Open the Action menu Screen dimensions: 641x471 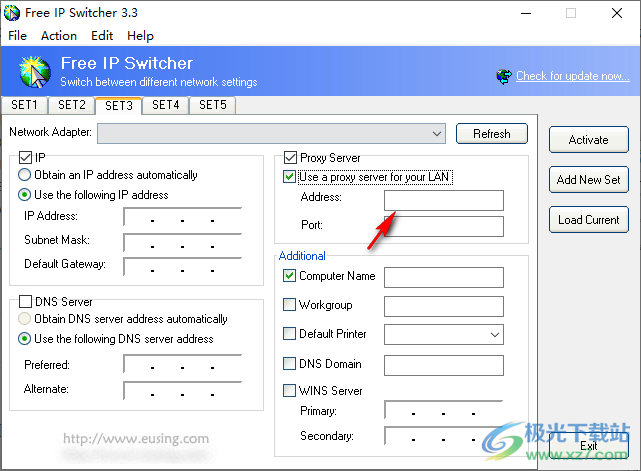(59, 36)
